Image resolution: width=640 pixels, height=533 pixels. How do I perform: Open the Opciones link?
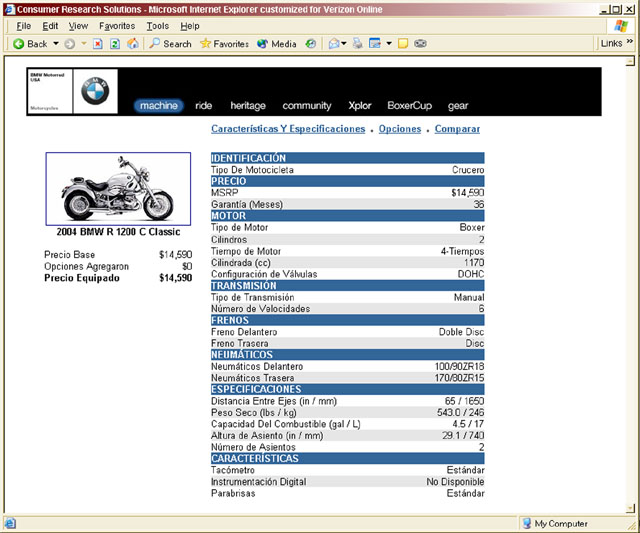[x=400, y=129]
